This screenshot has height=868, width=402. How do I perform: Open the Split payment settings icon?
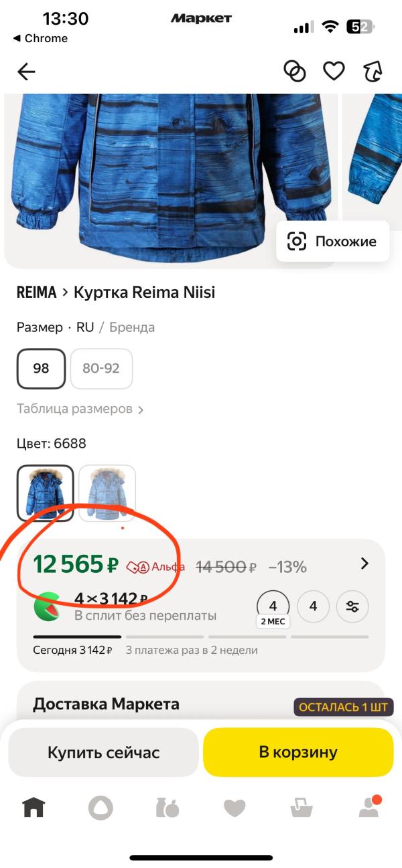coord(352,607)
